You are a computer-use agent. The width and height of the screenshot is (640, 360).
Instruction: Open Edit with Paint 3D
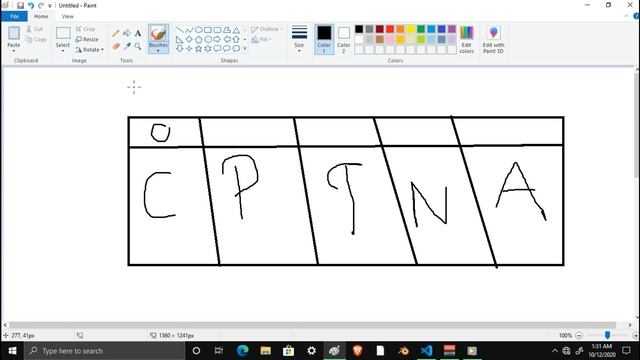click(x=493, y=39)
